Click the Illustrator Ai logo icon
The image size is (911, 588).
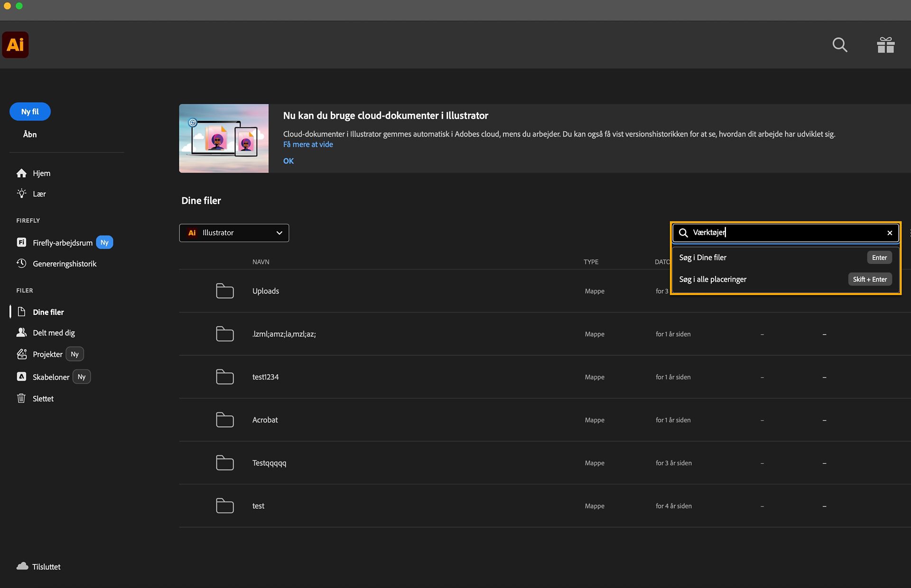point(15,45)
